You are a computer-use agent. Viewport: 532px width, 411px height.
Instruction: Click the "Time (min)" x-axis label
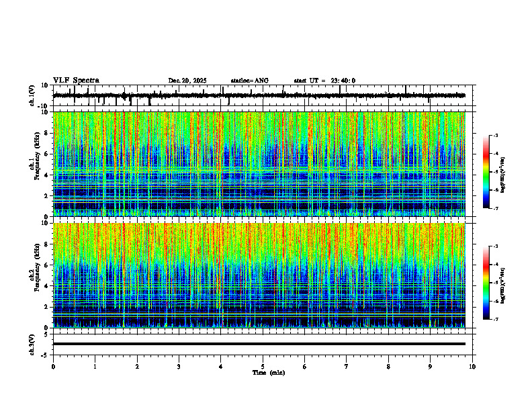(269, 373)
